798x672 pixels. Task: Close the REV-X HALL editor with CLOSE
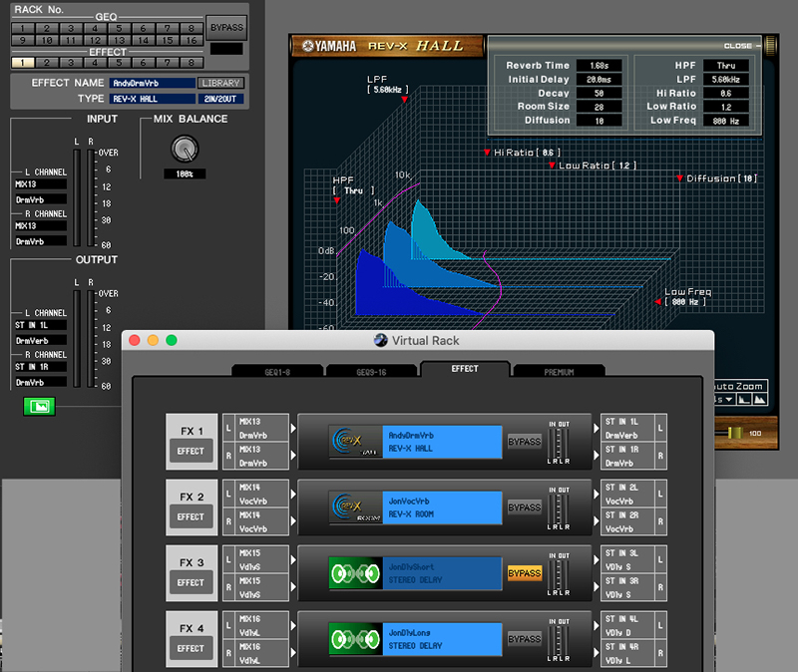tap(741, 46)
